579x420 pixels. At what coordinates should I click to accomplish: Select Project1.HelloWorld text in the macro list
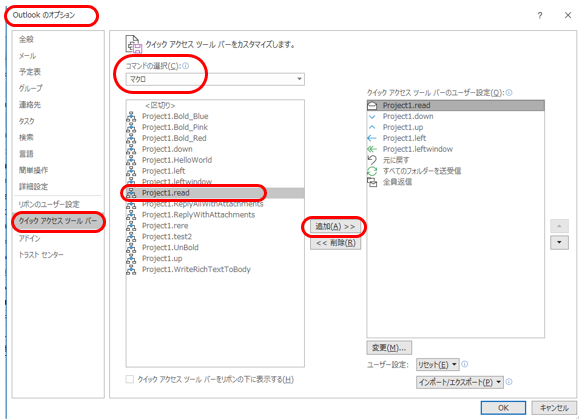click(x=177, y=160)
